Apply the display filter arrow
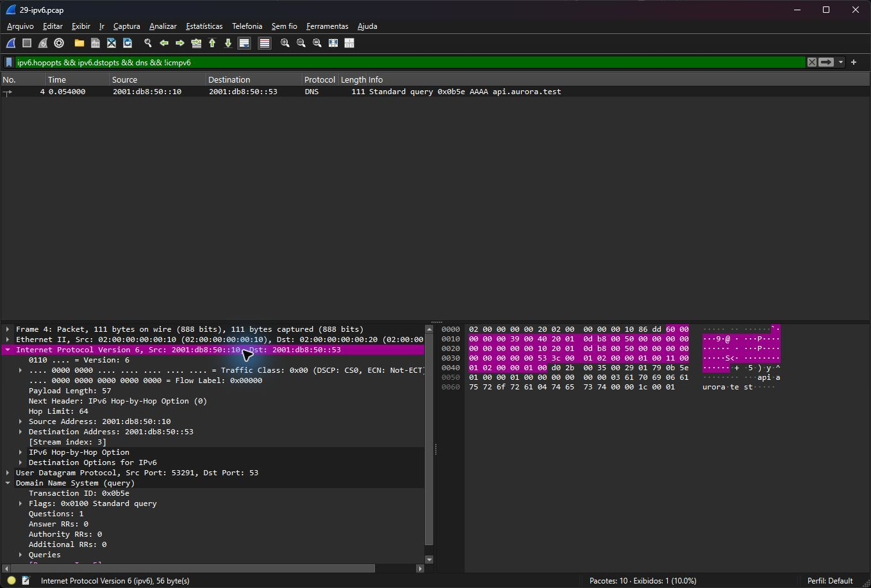The image size is (871, 588). tap(826, 62)
